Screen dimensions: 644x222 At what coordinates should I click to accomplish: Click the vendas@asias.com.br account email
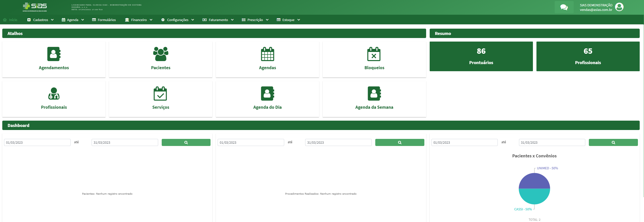coord(596,10)
